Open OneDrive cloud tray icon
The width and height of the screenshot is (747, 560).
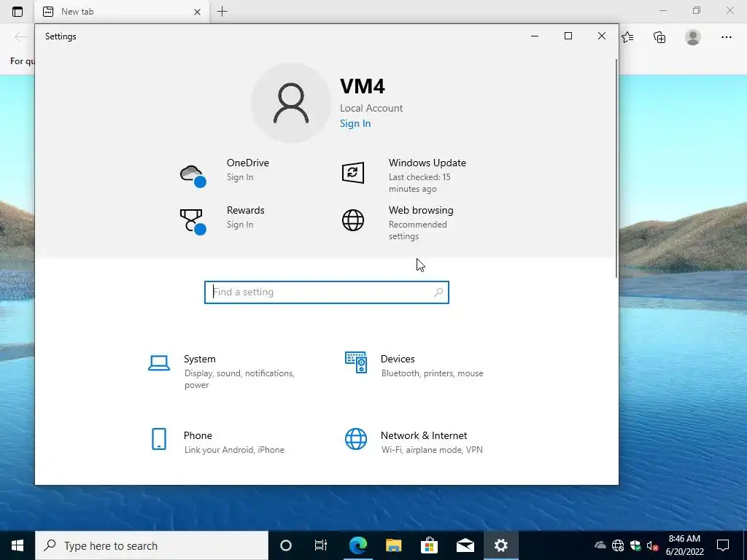point(600,545)
